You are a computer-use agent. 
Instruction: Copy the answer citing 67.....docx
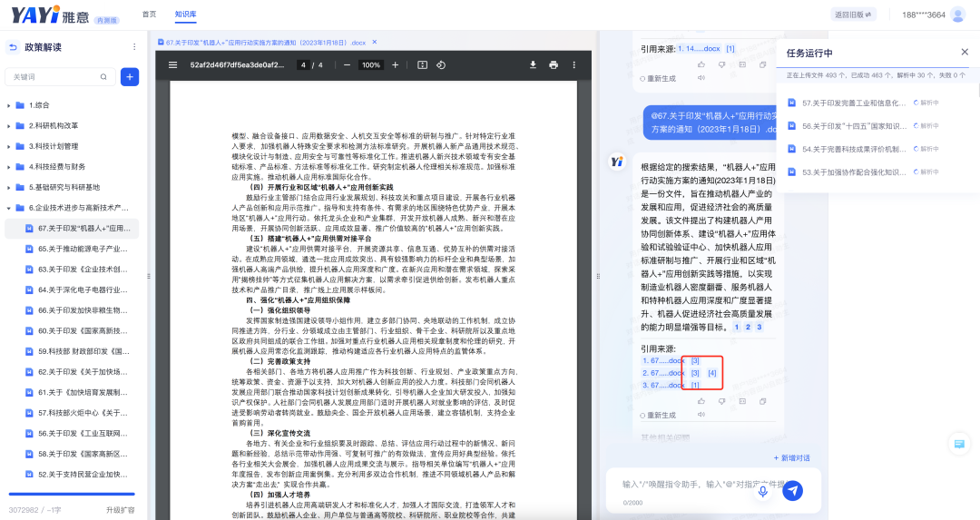pyautogui.click(x=762, y=401)
